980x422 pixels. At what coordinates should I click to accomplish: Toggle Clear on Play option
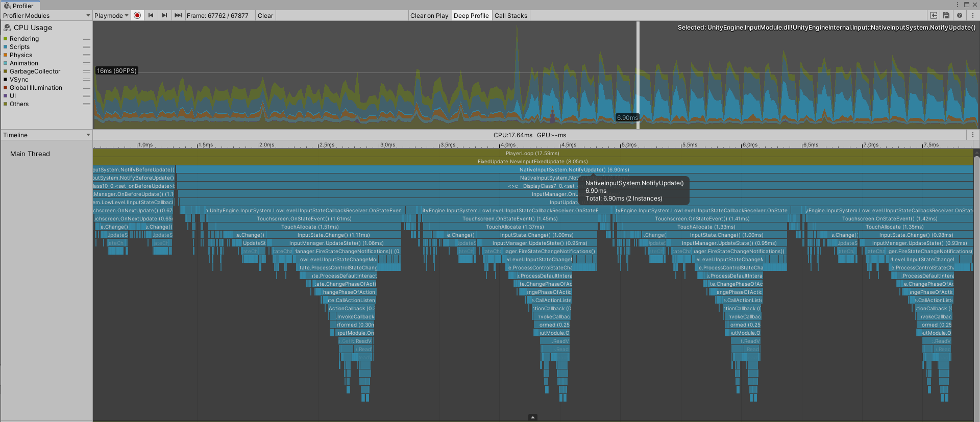coord(429,15)
